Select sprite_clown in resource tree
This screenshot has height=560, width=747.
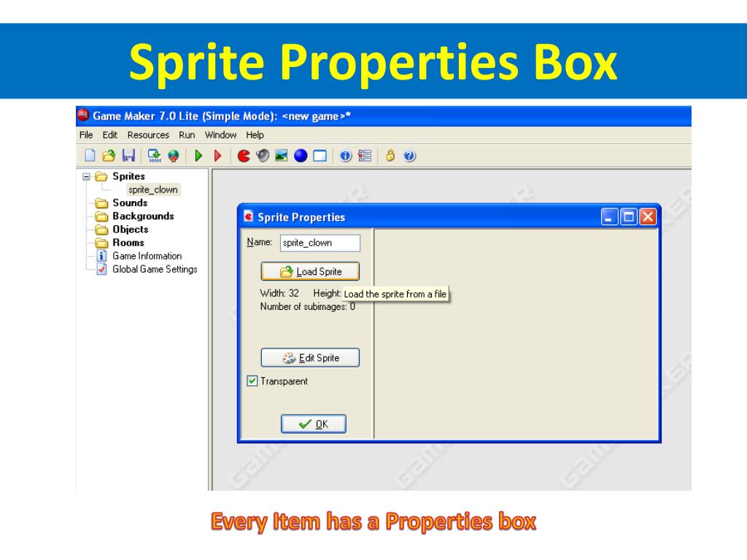point(153,190)
